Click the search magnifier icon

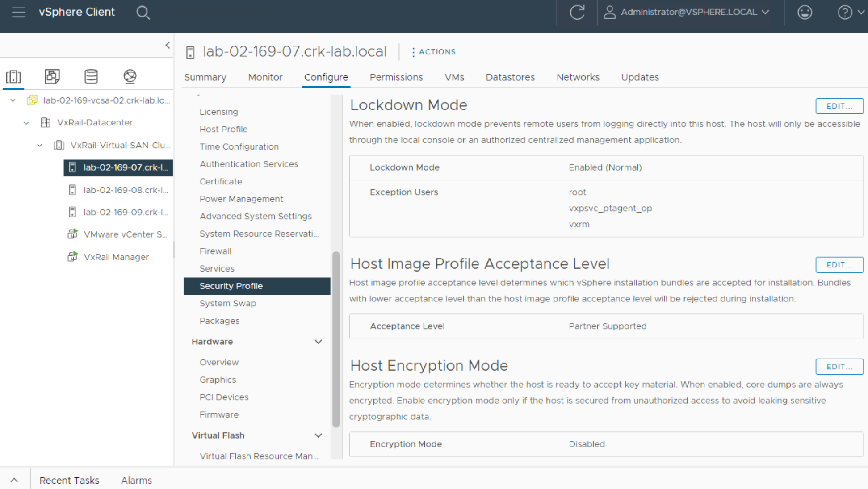143,13
